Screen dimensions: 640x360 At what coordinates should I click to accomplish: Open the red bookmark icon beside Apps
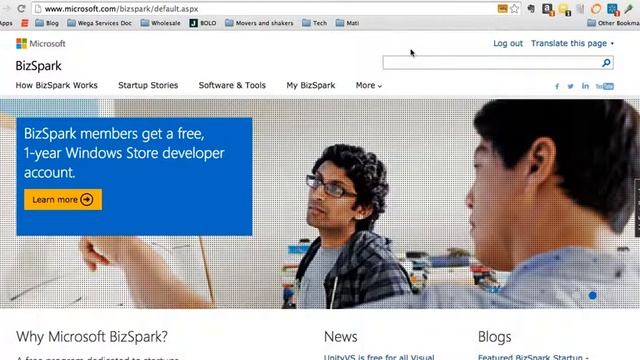click(x=25, y=23)
